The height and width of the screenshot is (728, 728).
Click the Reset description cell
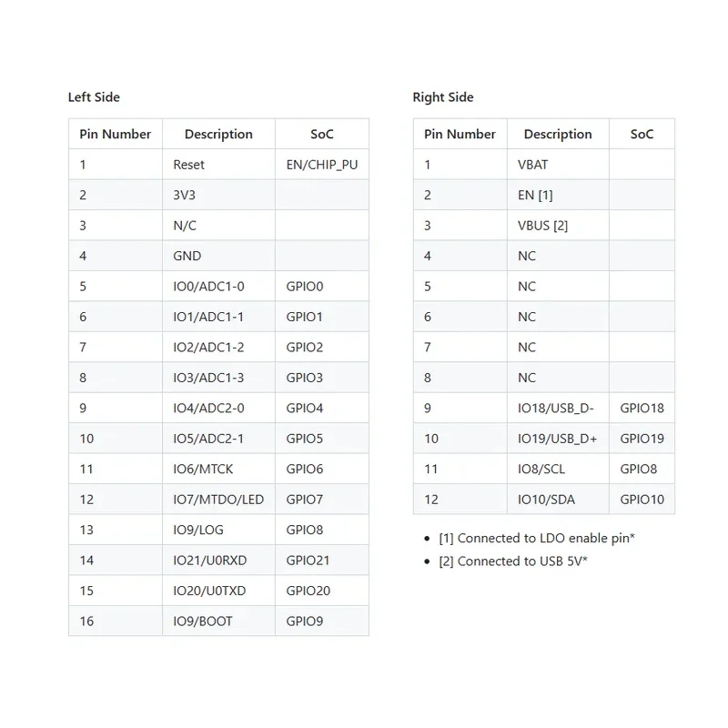pos(218,165)
